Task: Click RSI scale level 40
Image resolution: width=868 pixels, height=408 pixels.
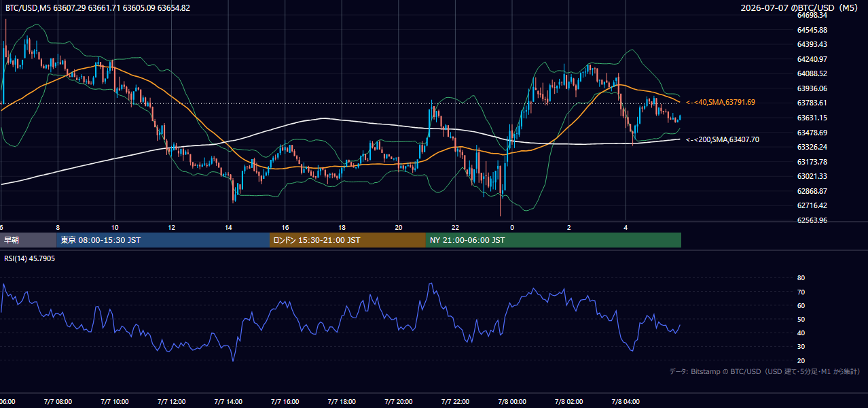Action: pyautogui.click(x=801, y=333)
